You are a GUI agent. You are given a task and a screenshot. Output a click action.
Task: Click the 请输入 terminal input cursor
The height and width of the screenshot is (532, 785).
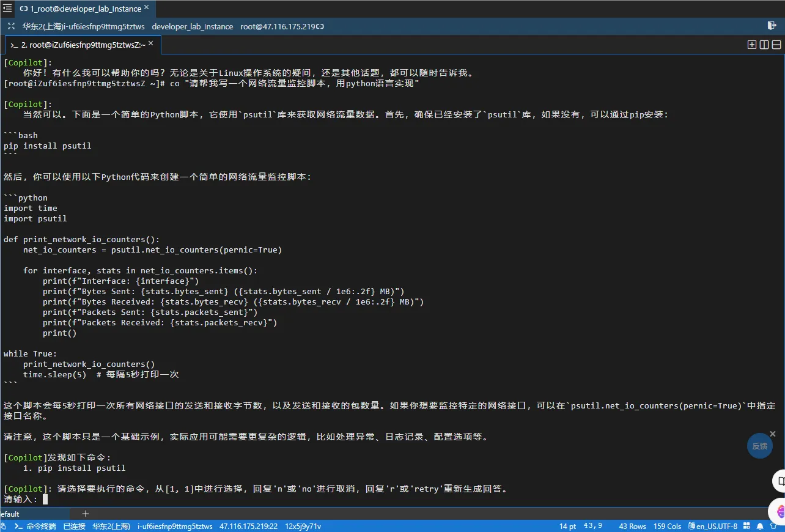point(45,500)
